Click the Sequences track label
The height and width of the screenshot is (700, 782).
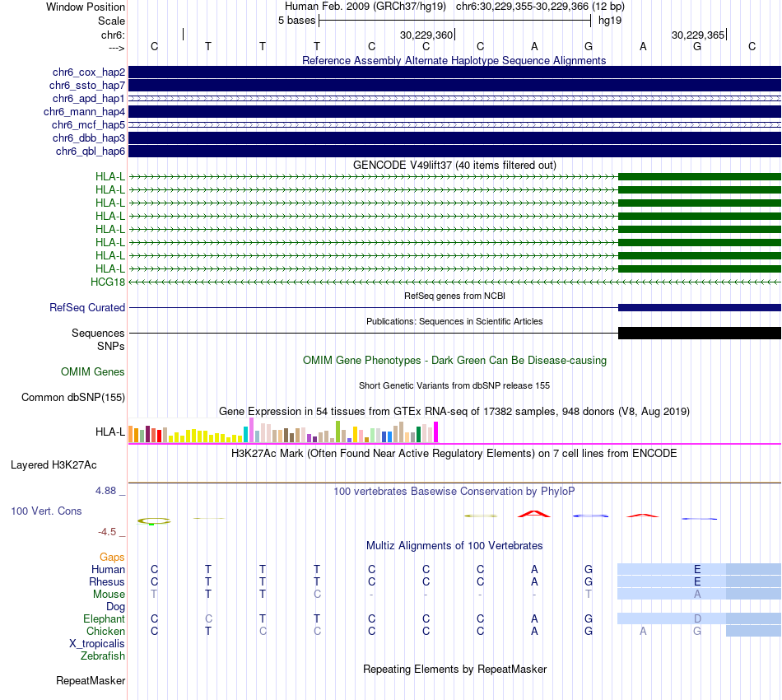coord(98,333)
